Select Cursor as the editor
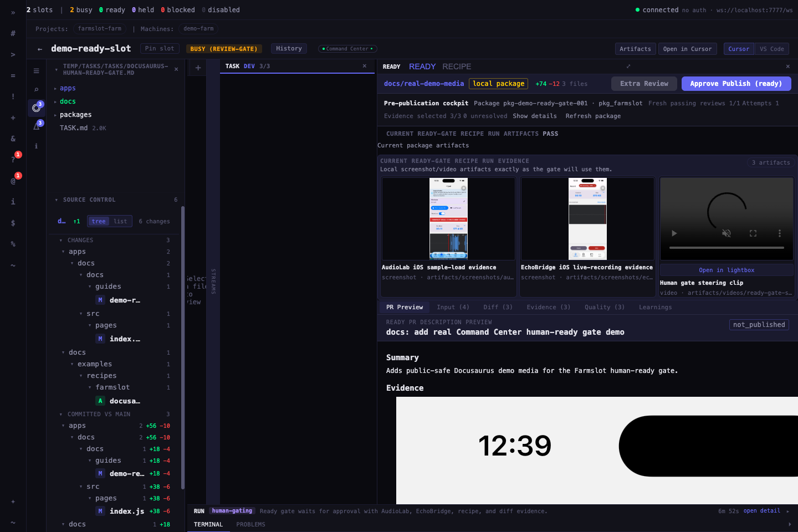The width and height of the screenshot is (798, 532). point(739,49)
